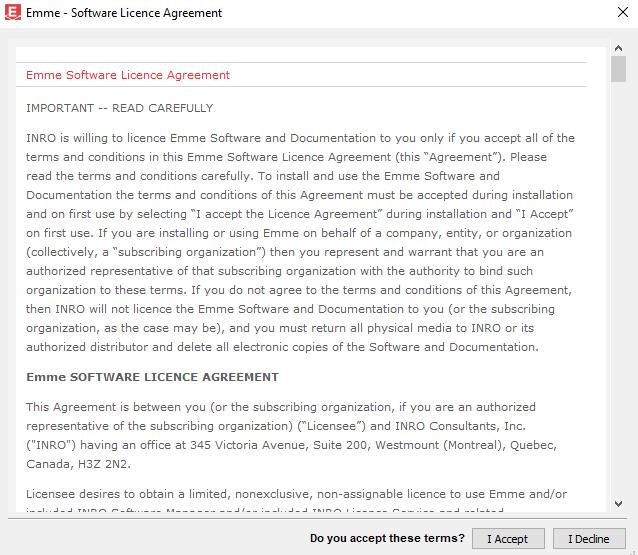Click the line mentioning 345 Victoria Avenue
638x555 pixels.
coord(291,445)
